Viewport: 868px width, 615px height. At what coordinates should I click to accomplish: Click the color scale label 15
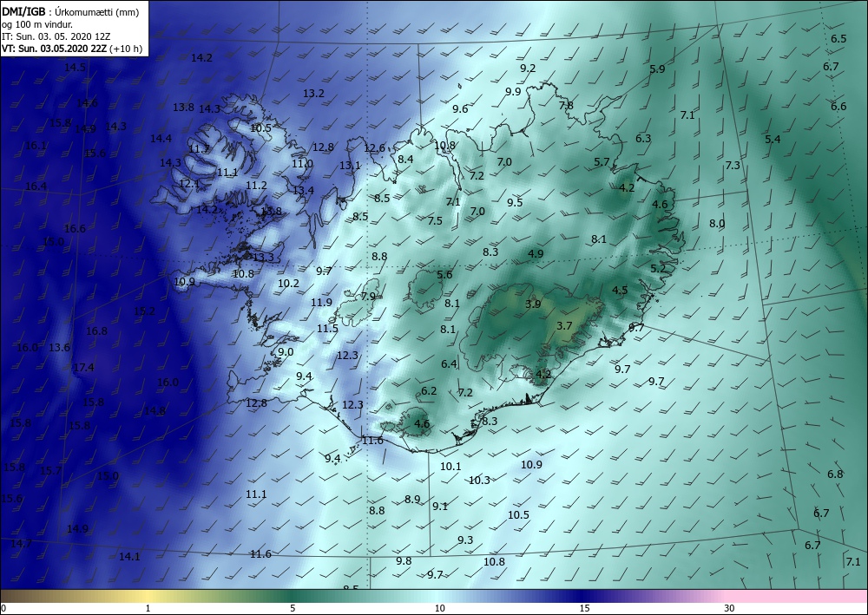point(584,608)
